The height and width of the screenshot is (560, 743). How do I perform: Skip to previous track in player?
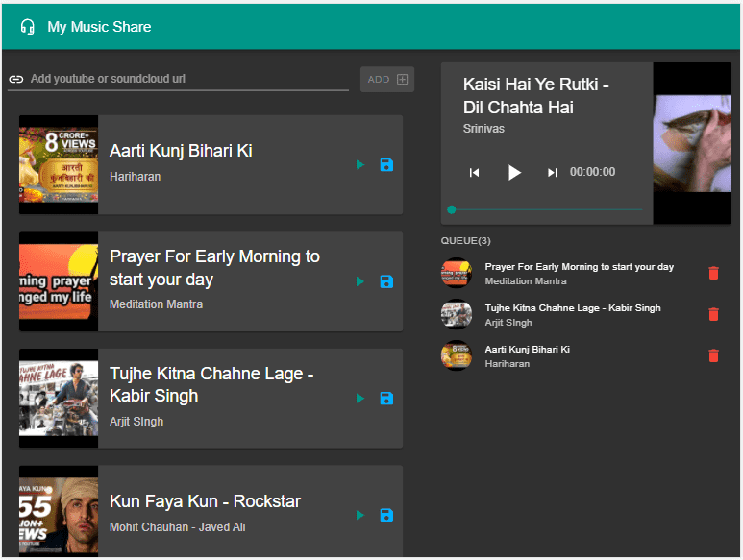[x=474, y=172]
